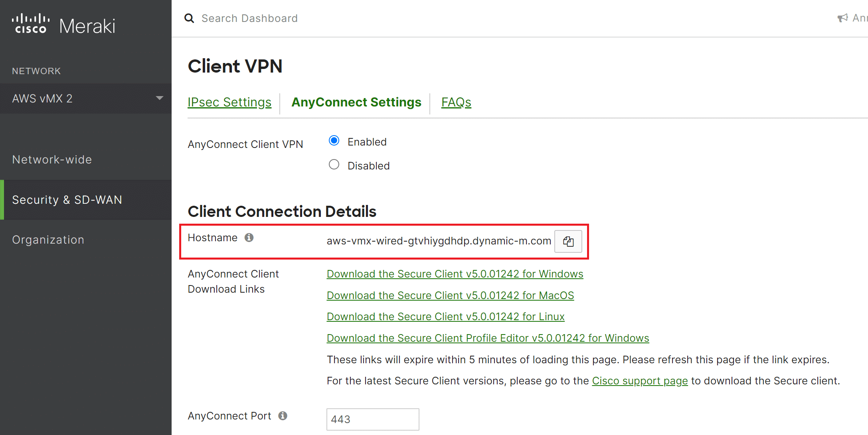Download the Secure Client for MacOS

450,295
